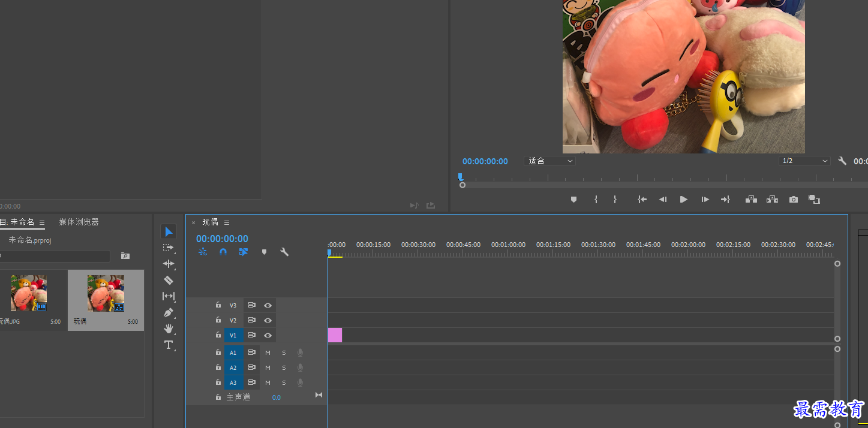
Task: Toggle A1 track targeting
Action: pyautogui.click(x=233, y=353)
